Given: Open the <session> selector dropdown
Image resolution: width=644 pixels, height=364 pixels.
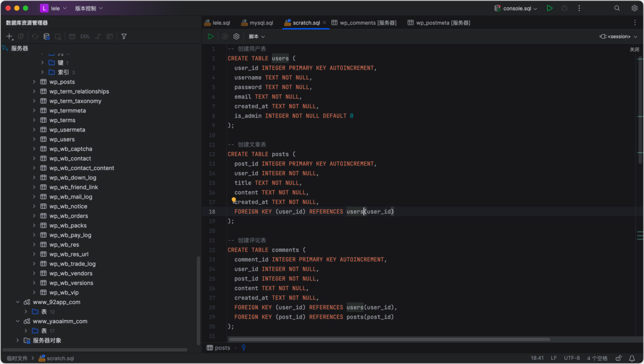Looking at the screenshot, I should (x=619, y=37).
